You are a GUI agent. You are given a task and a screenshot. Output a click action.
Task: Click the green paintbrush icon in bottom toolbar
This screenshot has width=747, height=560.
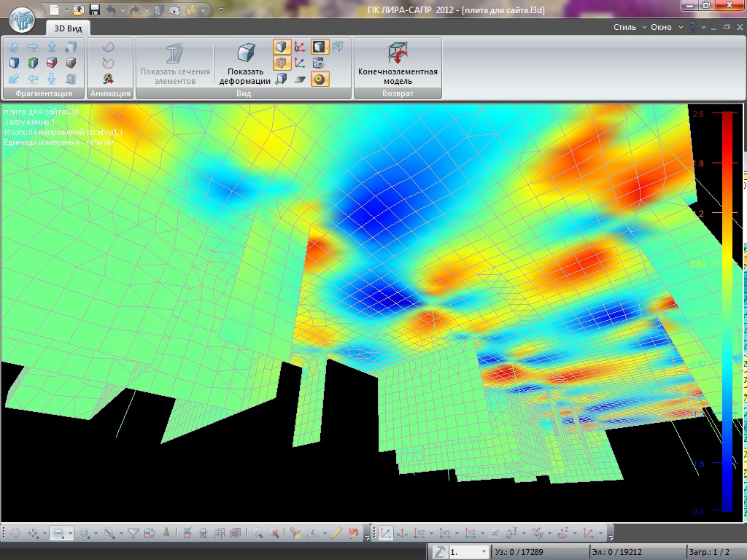(166, 533)
